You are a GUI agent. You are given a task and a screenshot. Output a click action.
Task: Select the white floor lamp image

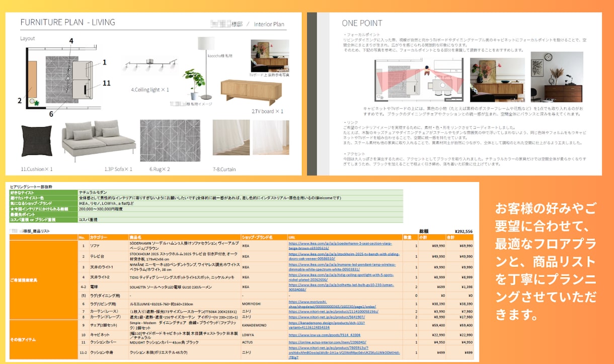[x=206, y=67]
